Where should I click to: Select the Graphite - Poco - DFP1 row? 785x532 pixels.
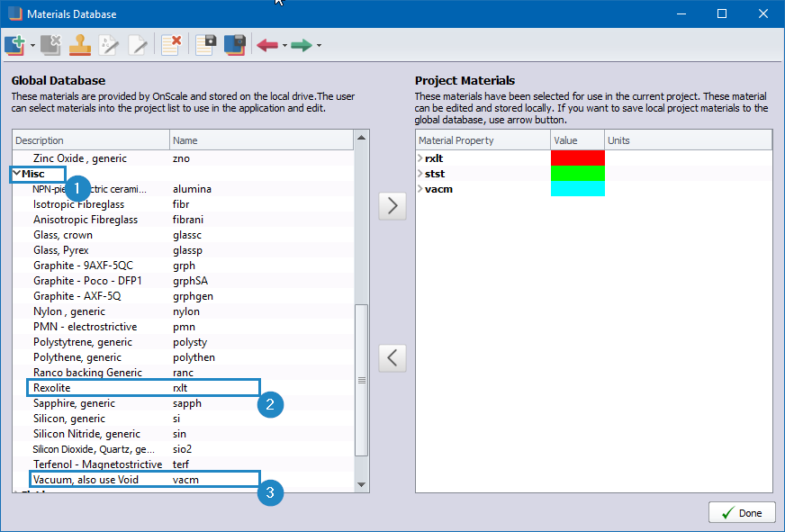184,281
